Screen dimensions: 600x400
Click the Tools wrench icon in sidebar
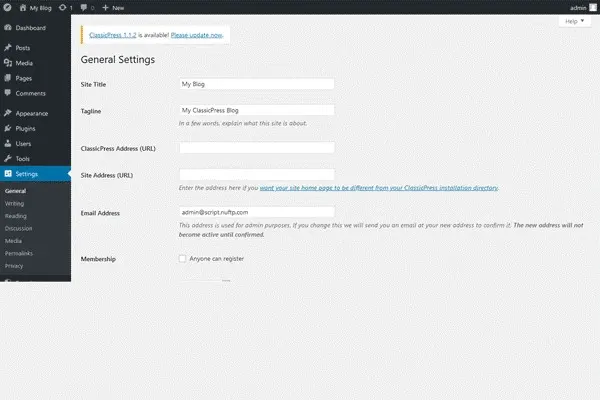9,159
